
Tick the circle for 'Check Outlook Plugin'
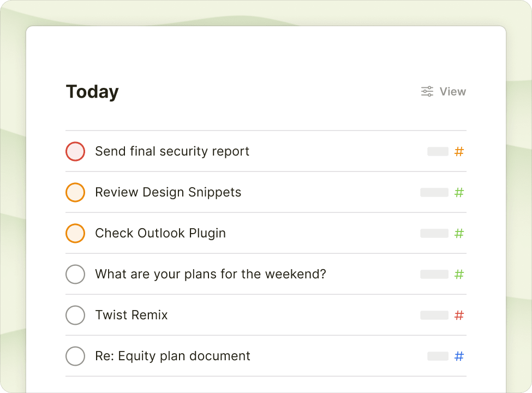tap(75, 234)
